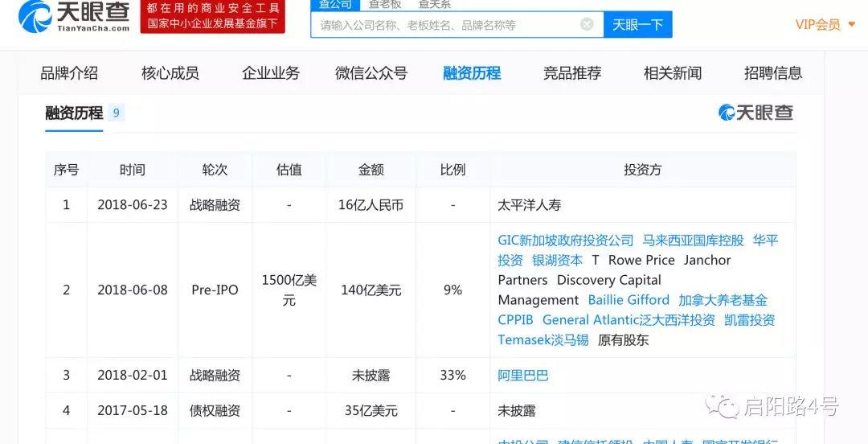Open investor link 银湖资本
The height and width of the screenshot is (444, 868).
pyautogui.click(x=558, y=260)
